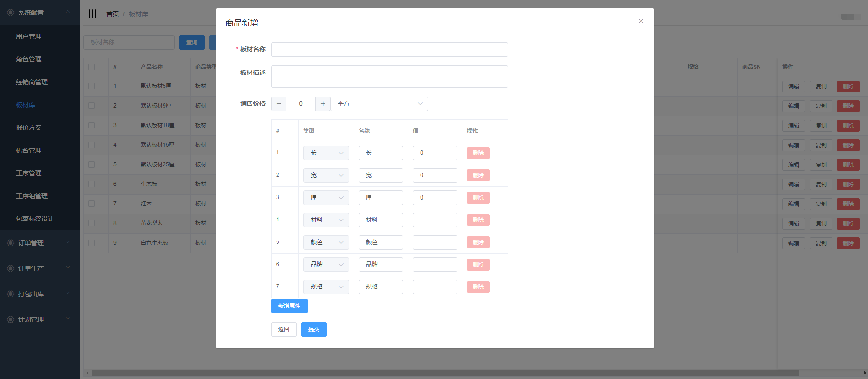Open the 平方 unit dropdown
The image size is (868, 379).
(x=379, y=104)
